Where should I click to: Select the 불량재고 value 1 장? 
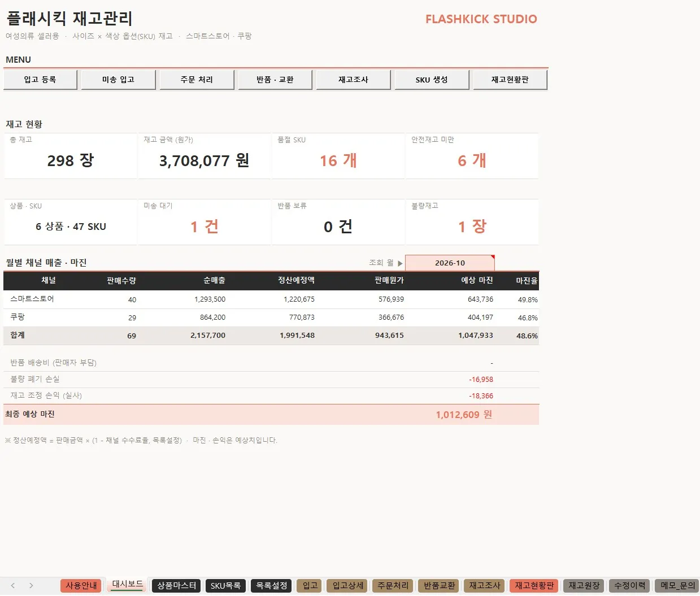click(472, 227)
